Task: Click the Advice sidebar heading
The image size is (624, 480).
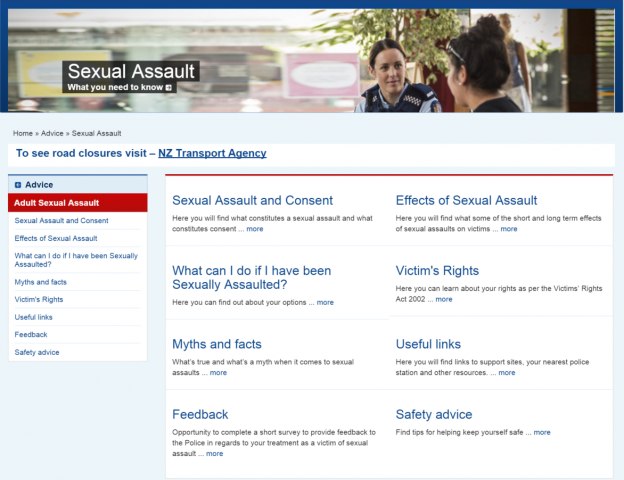Action: 39,185
